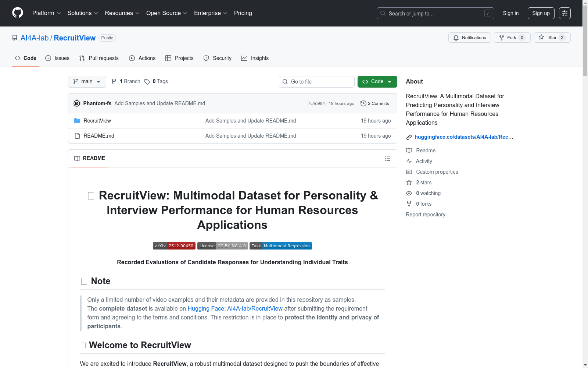View the 2 Commits history
The width and height of the screenshot is (588, 368).
375,103
